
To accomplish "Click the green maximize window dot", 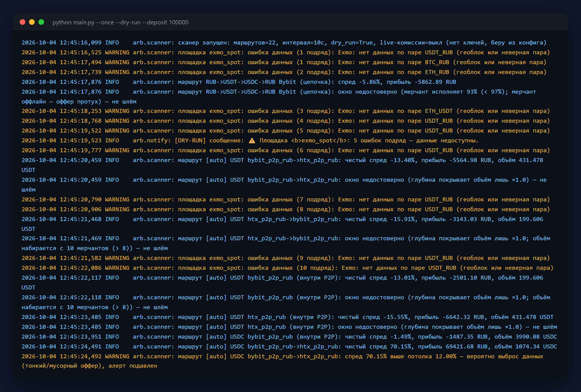I will 41,22.
